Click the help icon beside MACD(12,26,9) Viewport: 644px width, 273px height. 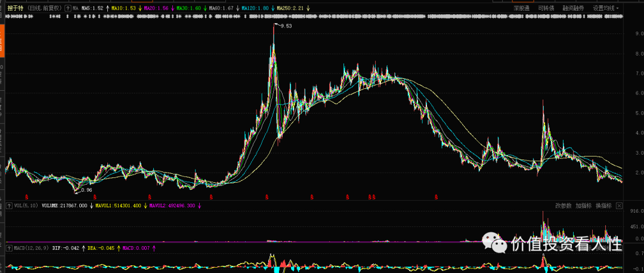pos(10,249)
